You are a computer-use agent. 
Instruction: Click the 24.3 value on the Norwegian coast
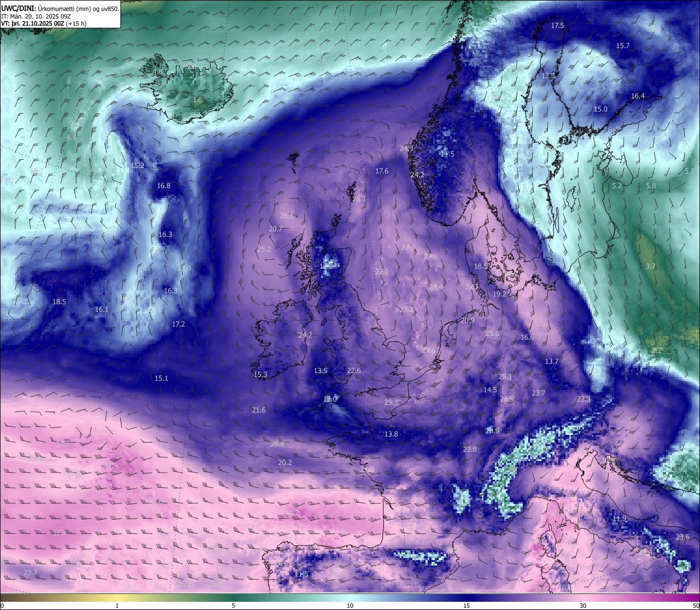406,148
